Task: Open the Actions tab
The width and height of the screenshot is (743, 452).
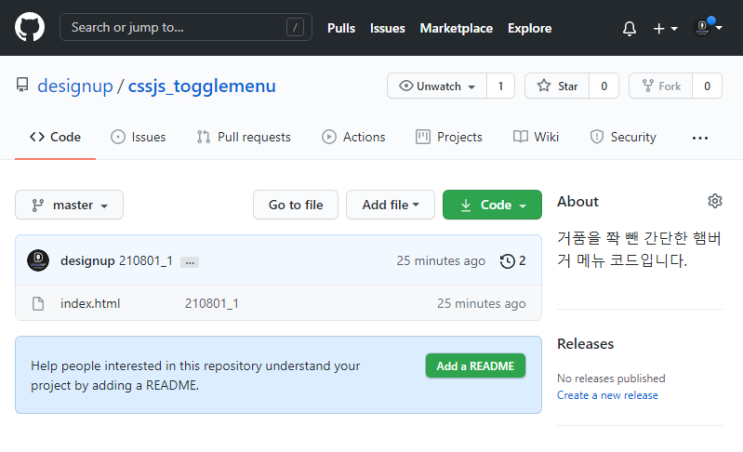Action: (x=353, y=137)
